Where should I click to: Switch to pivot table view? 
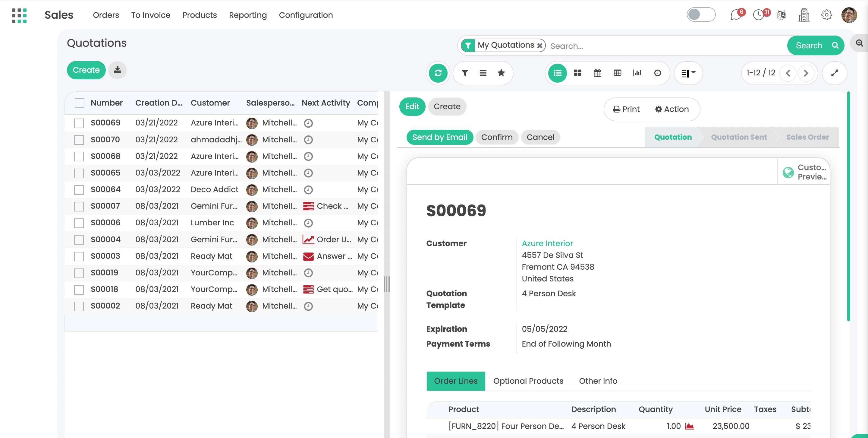coord(617,73)
